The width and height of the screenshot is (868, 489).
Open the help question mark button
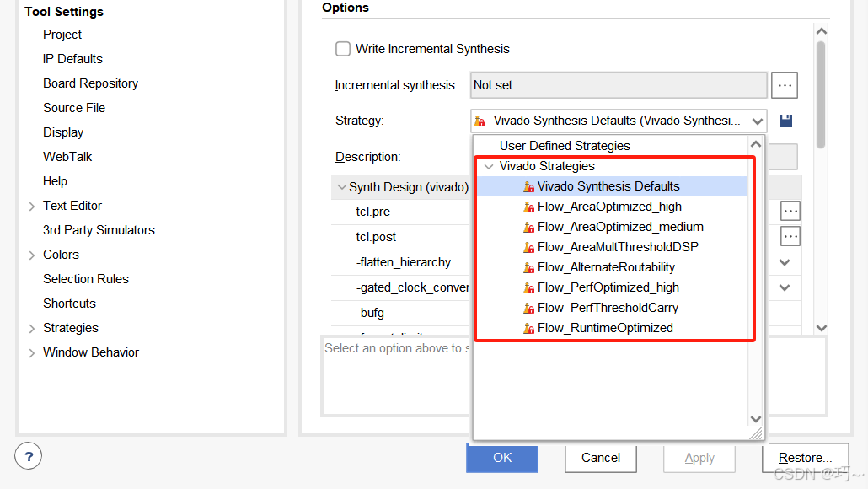pos(29,456)
